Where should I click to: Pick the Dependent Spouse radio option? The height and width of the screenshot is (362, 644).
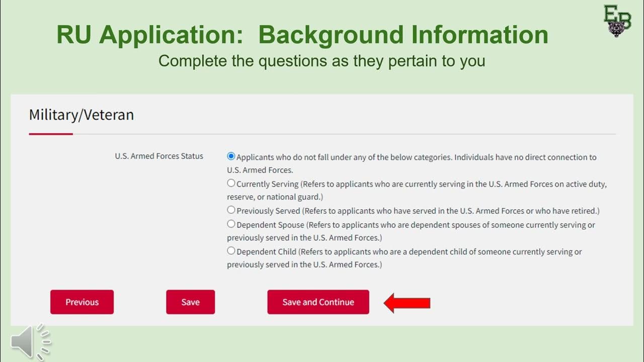pyautogui.click(x=231, y=224)
